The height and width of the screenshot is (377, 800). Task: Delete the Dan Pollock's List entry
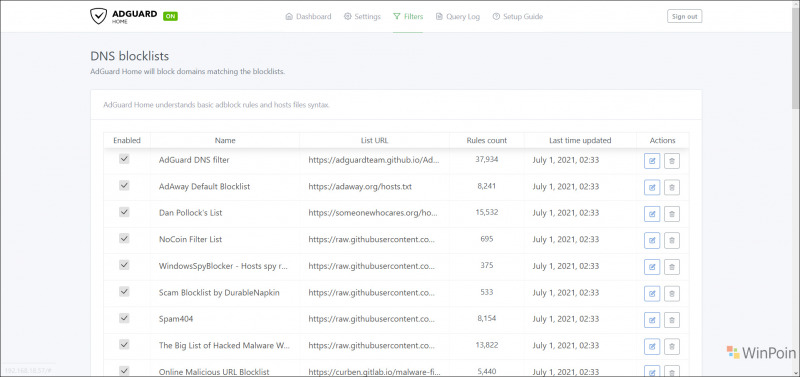click(x=672, y=214)
